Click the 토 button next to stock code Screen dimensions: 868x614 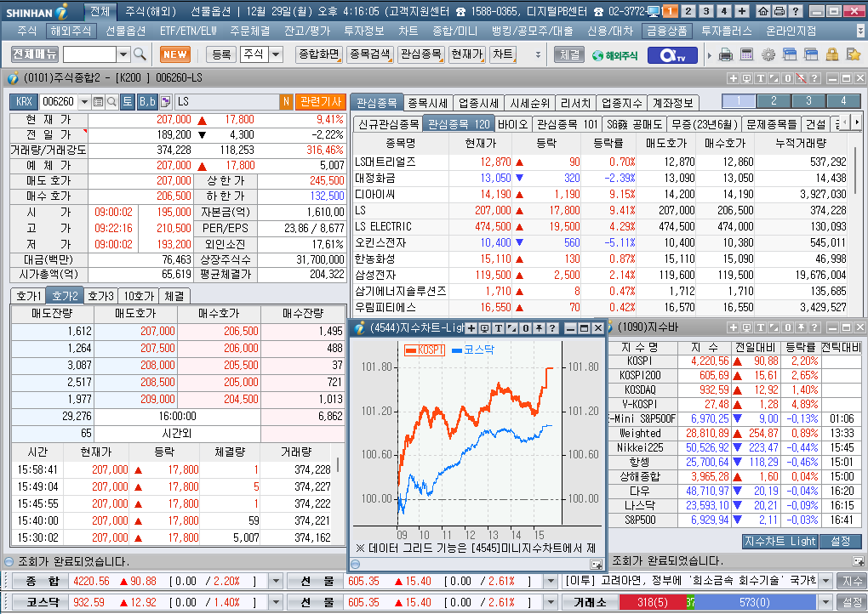[x=128, y=102]
